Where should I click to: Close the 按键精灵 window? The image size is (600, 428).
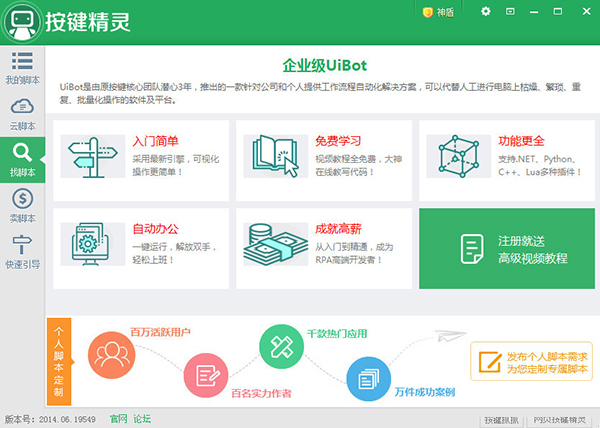[586, 11]
